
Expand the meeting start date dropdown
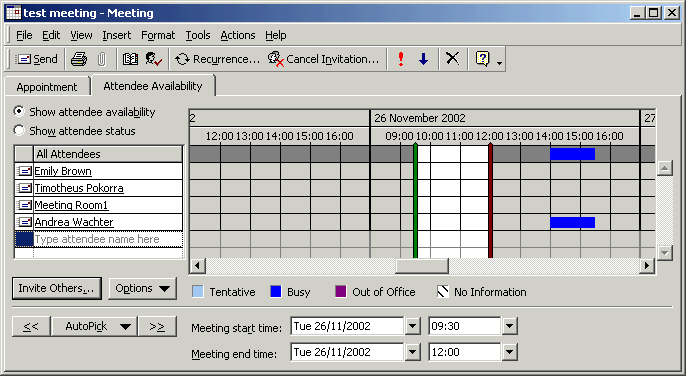[413, 326]
